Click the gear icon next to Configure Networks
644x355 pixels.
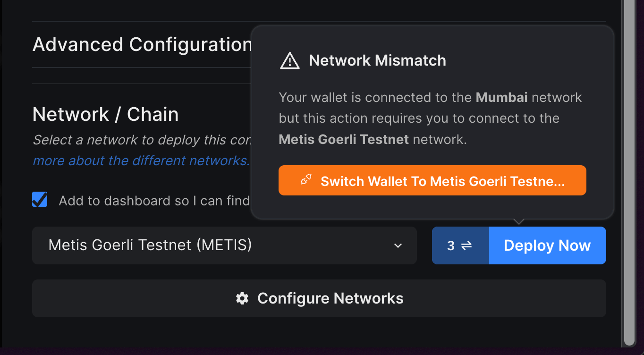[x=242, y=298]
